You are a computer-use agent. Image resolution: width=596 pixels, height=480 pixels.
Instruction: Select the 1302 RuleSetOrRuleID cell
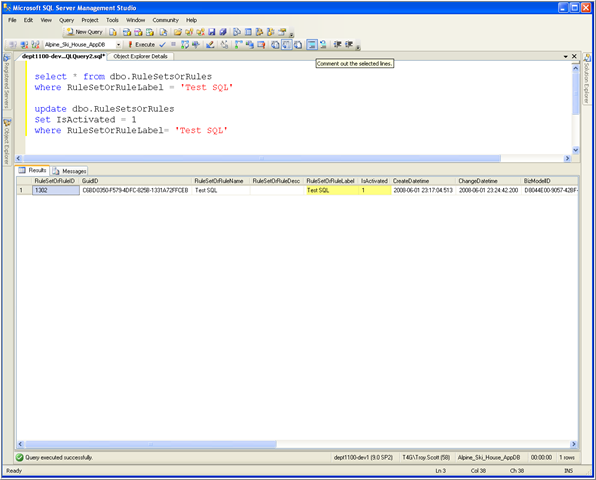click(56, 190)
